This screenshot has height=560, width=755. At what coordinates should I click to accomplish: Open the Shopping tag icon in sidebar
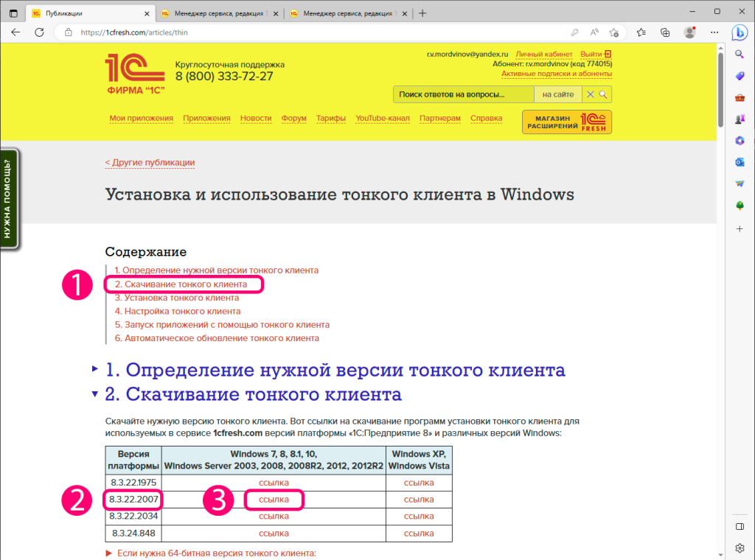pyautogui.click(x=740, y=77)
